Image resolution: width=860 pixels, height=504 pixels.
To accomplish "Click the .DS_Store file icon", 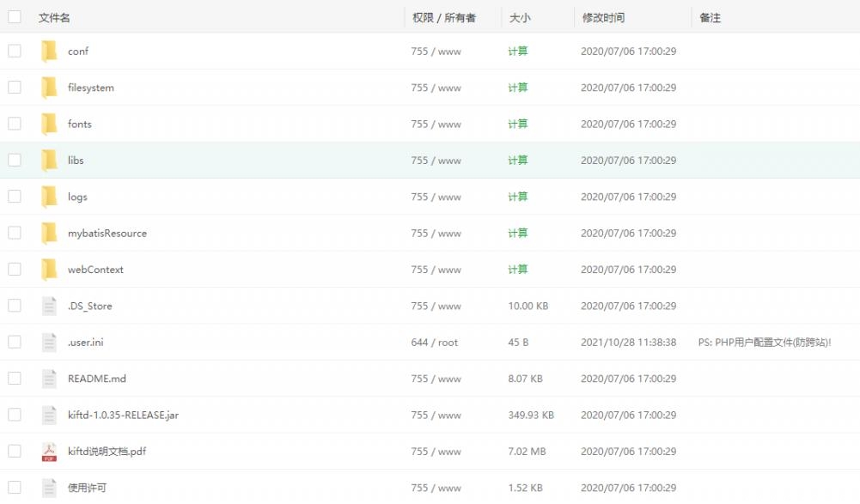I will pos(49,306).
